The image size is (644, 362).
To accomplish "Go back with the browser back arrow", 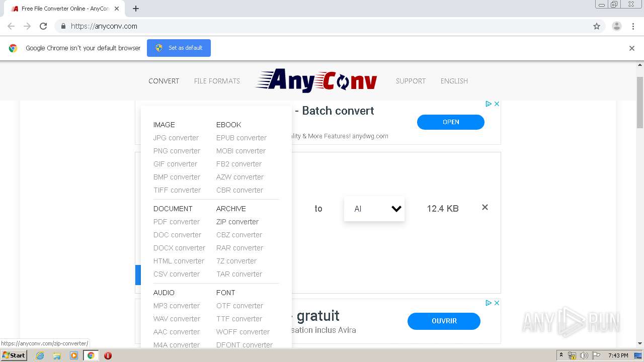I will (x=11, y=26).
